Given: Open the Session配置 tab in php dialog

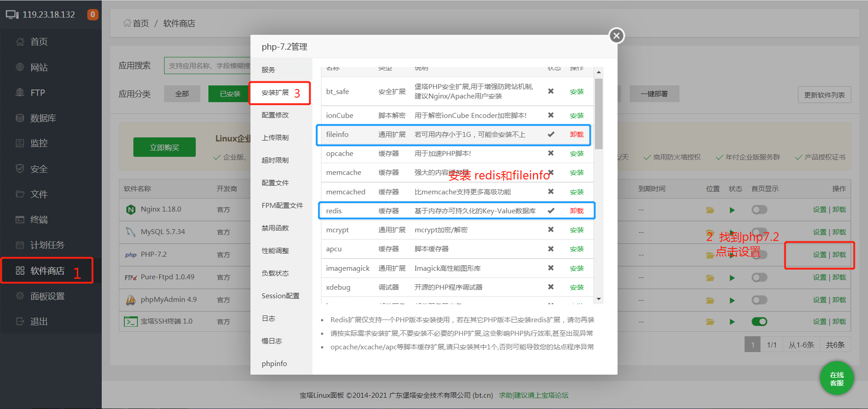Looking at the screenshot, I should 281,296.
